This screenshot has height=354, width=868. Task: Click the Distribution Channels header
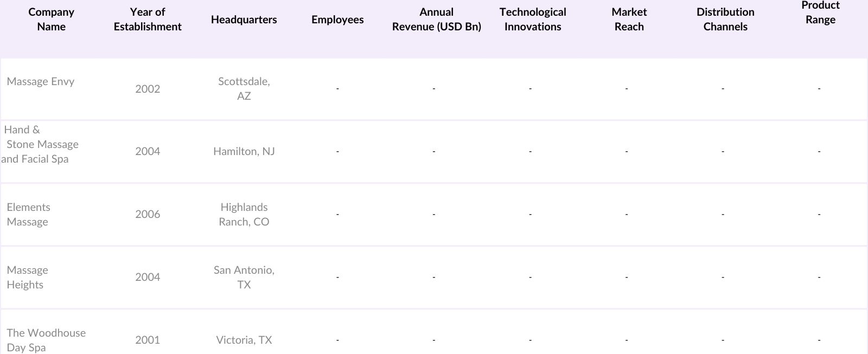tap(725, 20)
